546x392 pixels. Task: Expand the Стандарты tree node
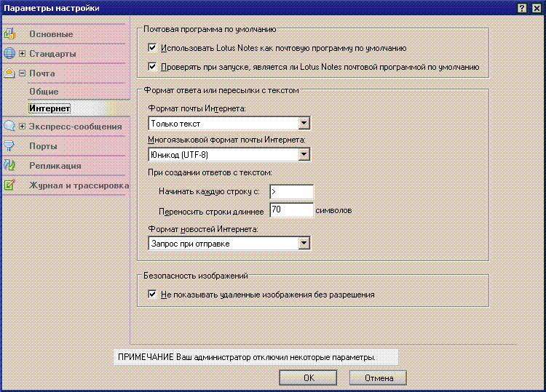coord(22,54)
